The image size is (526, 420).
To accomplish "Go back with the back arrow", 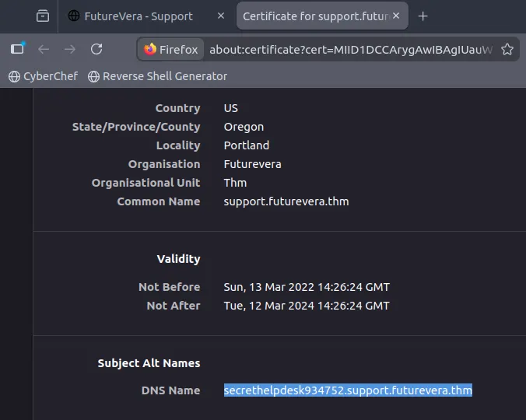I will click(x=44, y=49).
